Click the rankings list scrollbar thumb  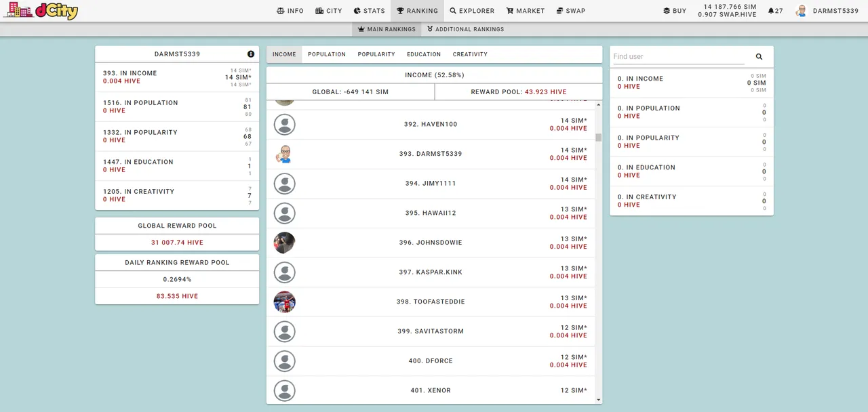point(599,138)
